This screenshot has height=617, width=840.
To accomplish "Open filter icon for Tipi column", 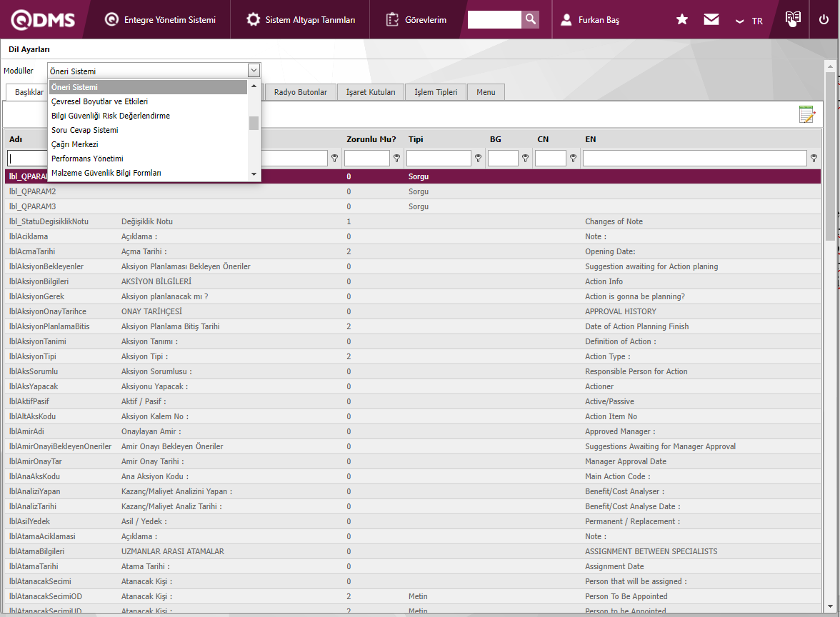I will click(x=478, y=159).
